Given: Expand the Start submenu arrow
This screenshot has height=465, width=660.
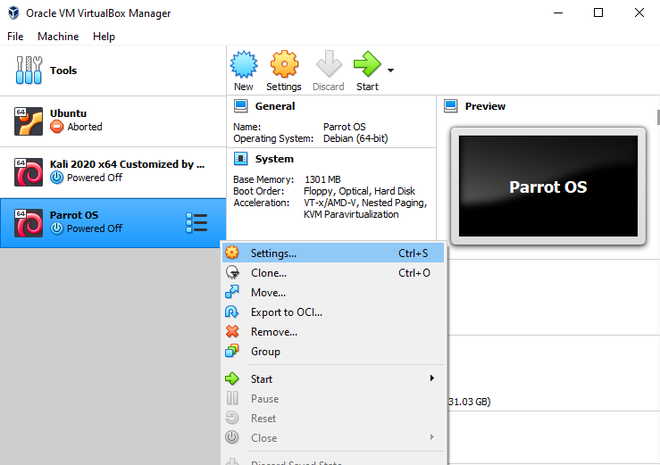Looking at the screenshot, I should pos(432,378).
